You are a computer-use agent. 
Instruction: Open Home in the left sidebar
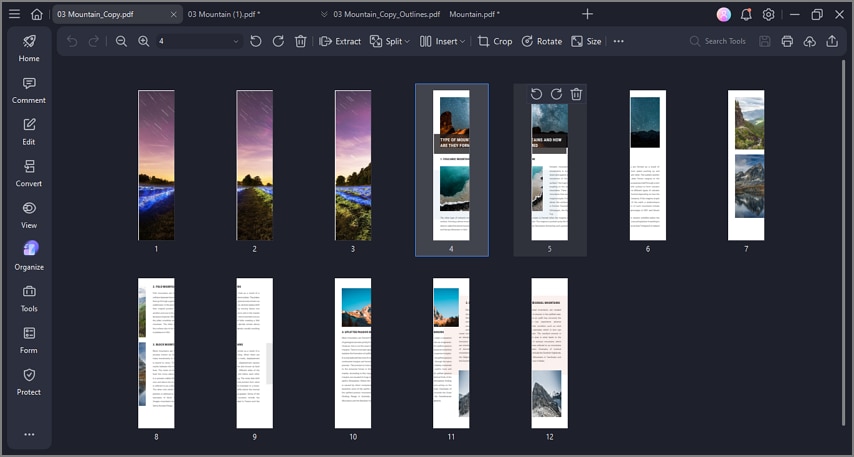[x=29, y=48]
